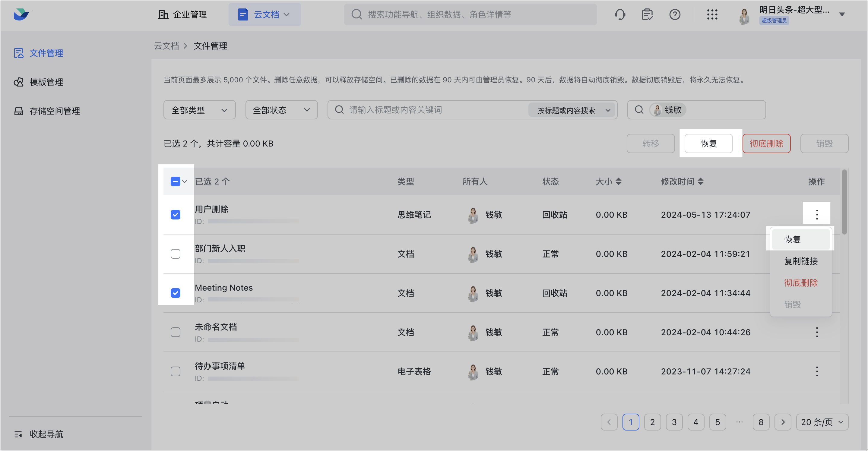Go to page 5
Viewport: 868px width, 451px height.
tap(718, 422)
